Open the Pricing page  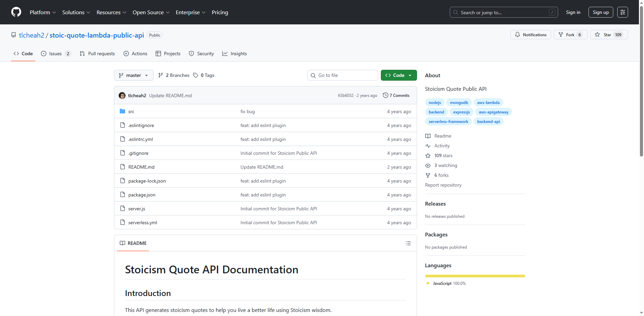coord(220,12)
